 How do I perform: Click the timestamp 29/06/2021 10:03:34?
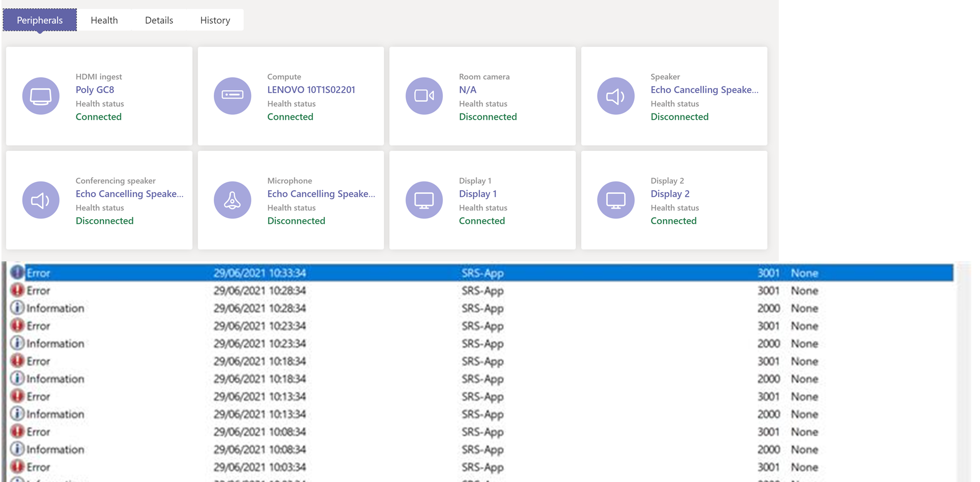click(x=260, y=467)
